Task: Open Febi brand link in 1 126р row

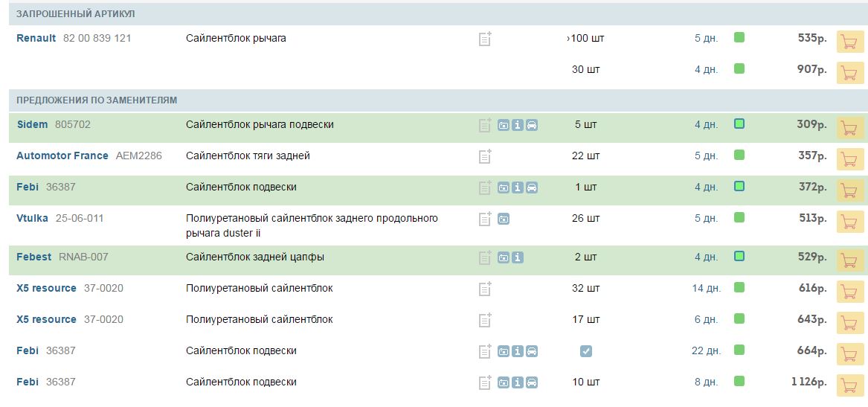Action: coord(28,382)
